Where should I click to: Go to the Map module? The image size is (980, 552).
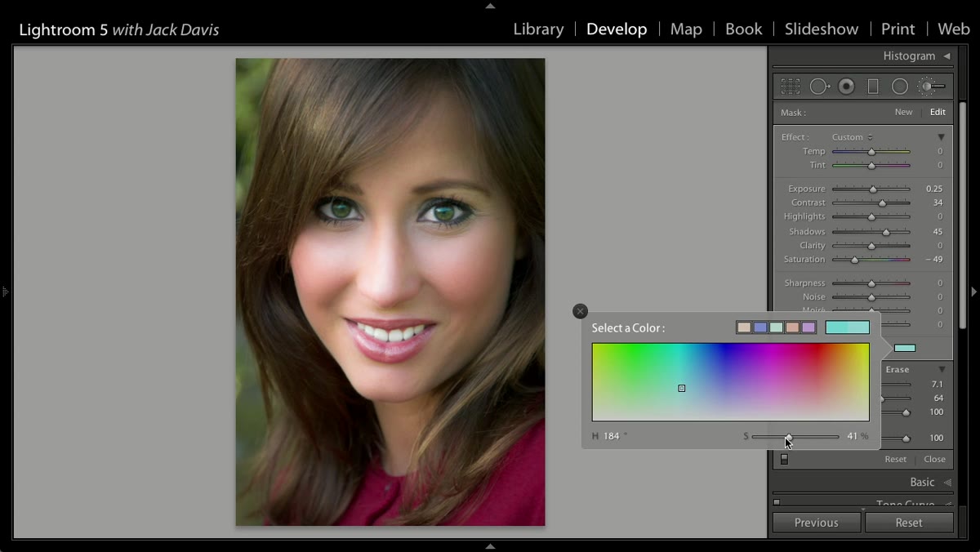(x=686, y=29)
